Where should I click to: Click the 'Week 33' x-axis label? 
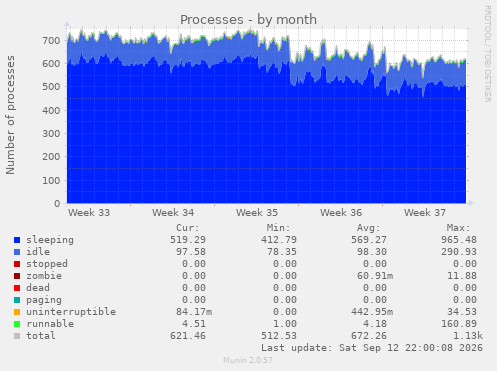pos(89,213)
